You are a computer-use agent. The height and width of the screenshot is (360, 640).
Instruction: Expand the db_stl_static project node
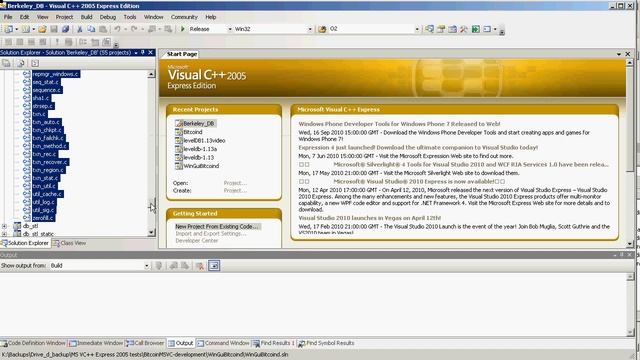tap(4, 234)
